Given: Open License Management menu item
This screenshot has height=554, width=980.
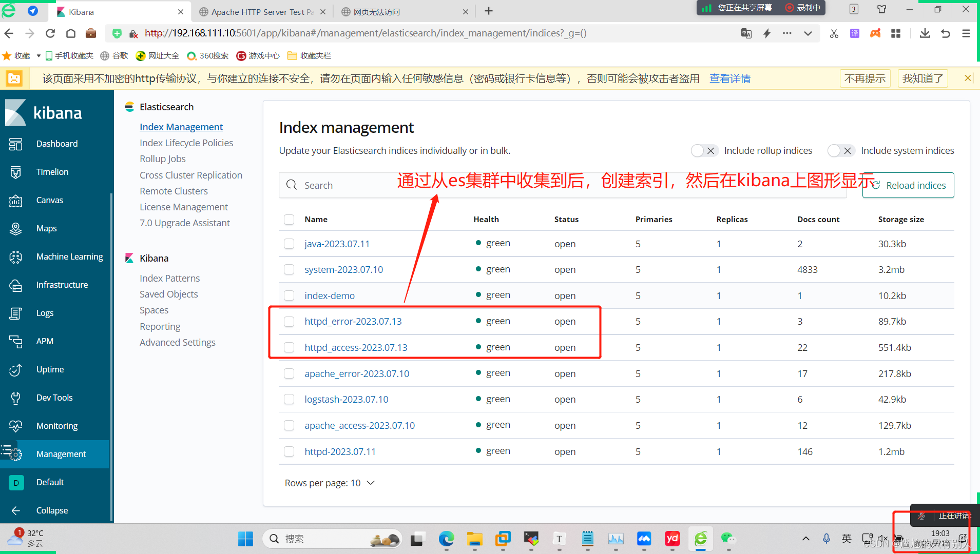Looking at the screenshot, I should click(x=184, y=207).
